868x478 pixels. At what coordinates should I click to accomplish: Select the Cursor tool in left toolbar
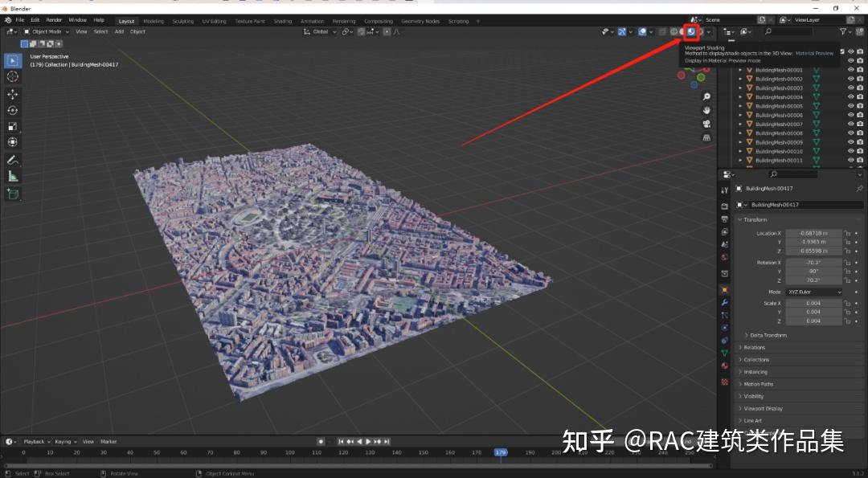(x=13, y=76)
